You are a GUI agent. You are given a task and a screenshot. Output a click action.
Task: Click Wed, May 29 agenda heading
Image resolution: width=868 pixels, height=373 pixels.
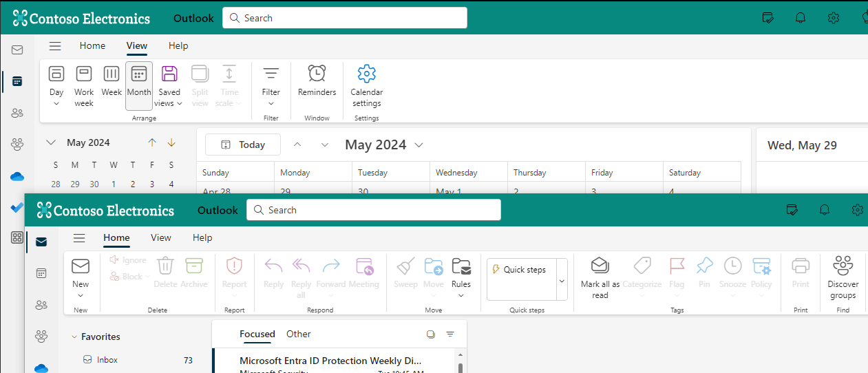pos(802,145)
